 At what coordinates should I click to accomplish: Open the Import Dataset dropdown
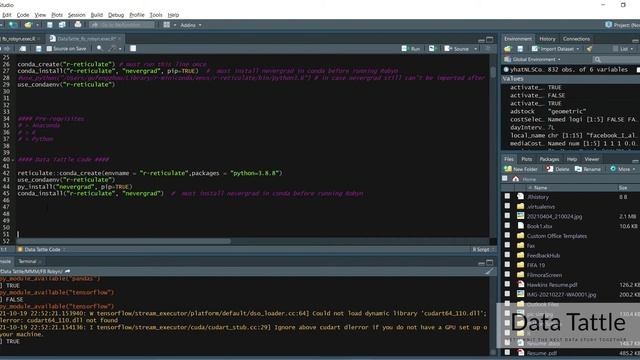[556, 49]
